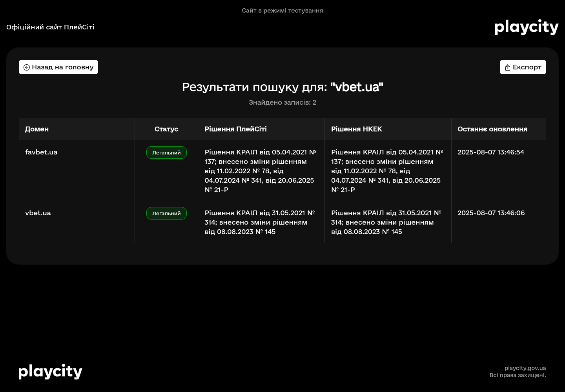Click the 'Знайдено записів: 2' text

(282, 102)
